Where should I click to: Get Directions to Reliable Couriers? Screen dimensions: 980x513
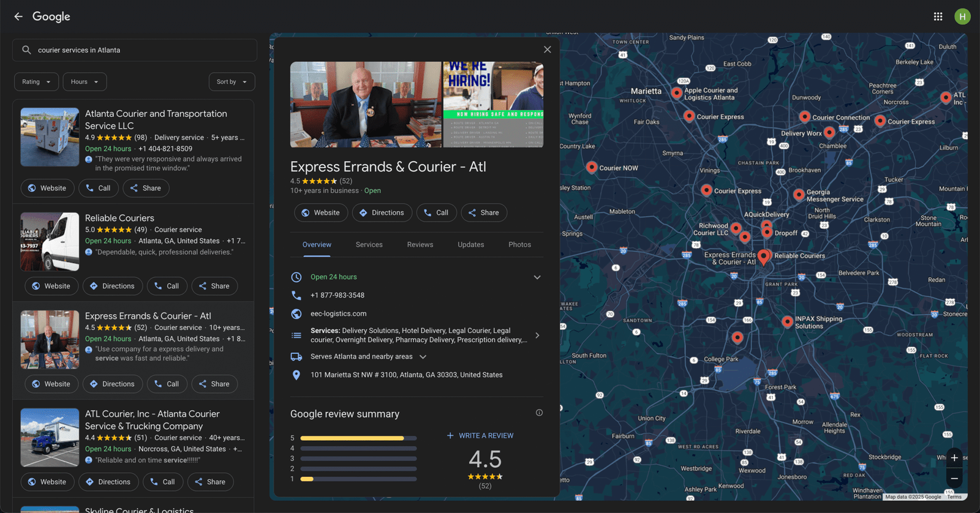coord(113,286)
